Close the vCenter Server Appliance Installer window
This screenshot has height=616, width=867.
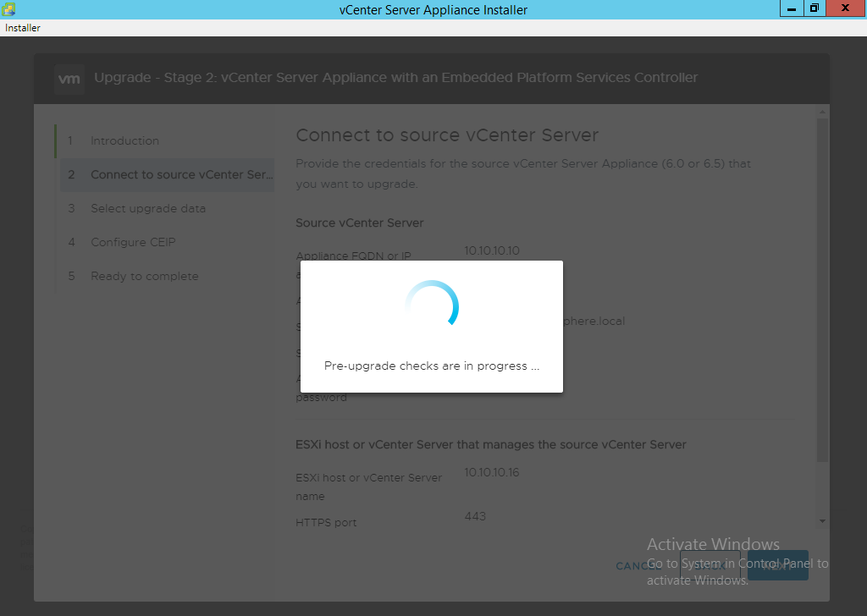pyautogui.click(x=846, y=8)
